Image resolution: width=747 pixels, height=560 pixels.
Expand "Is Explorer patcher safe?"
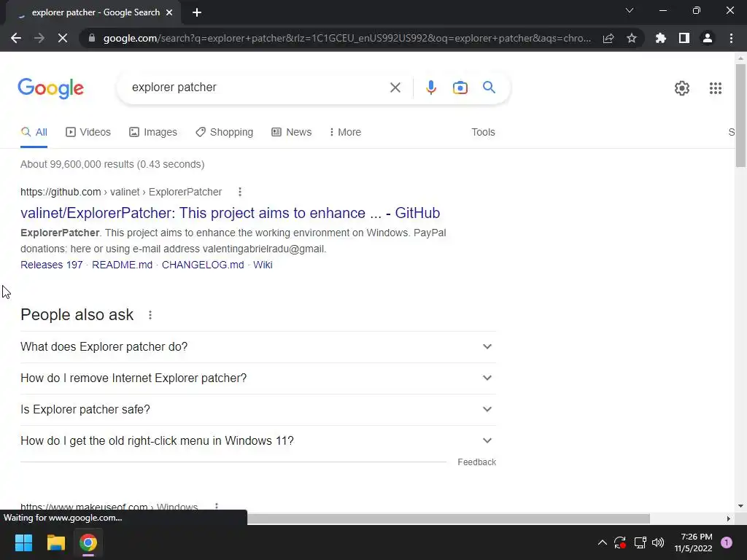click(x=258, y=410)
